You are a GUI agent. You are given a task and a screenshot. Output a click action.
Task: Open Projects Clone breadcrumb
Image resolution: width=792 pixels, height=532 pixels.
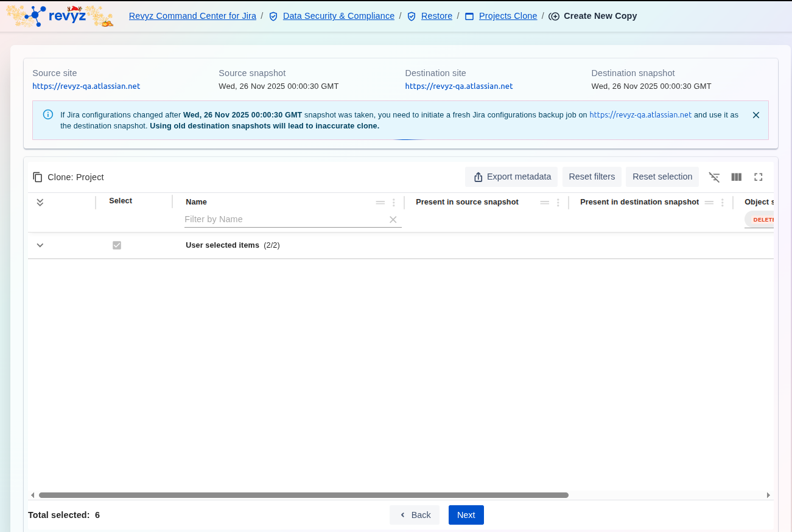[508, 16]
